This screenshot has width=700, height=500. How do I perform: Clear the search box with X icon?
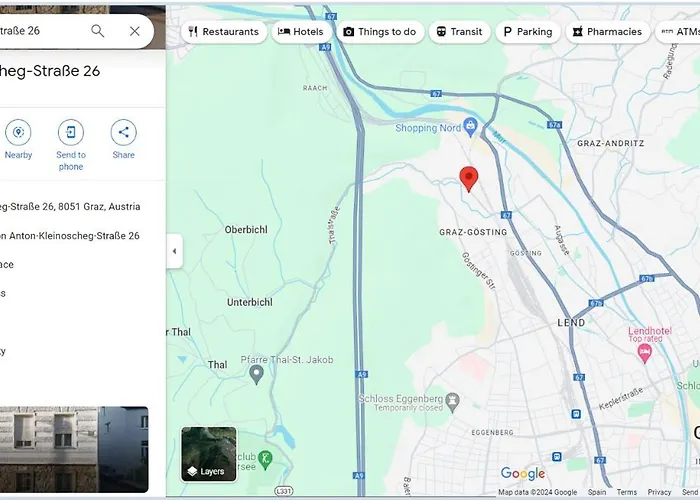point(134,31)
